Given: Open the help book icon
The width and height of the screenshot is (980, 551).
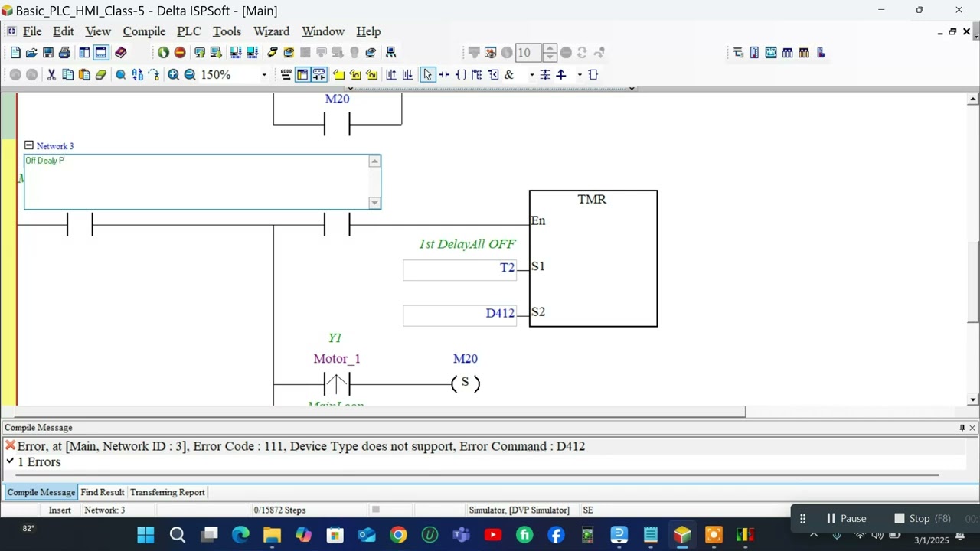Looking at the screenshot, I should [x=120, y=53].
